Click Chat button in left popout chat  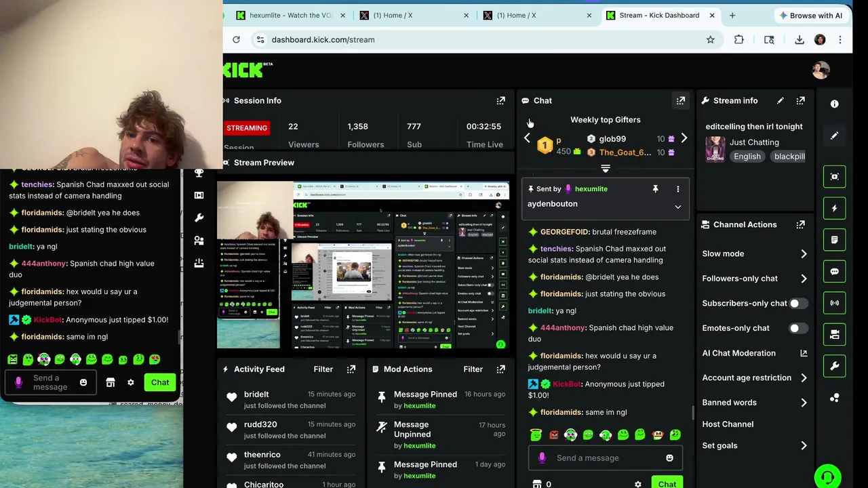point(160,382)
